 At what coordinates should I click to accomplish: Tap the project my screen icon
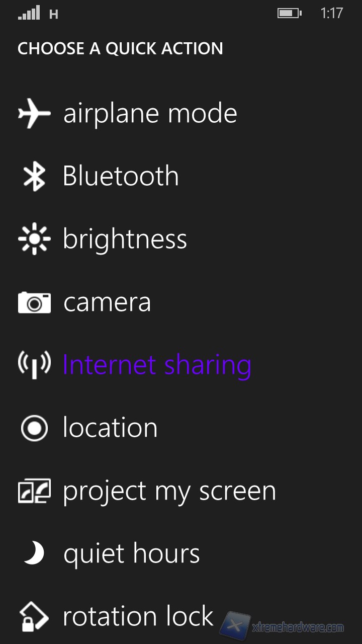[x=34, y=491]
